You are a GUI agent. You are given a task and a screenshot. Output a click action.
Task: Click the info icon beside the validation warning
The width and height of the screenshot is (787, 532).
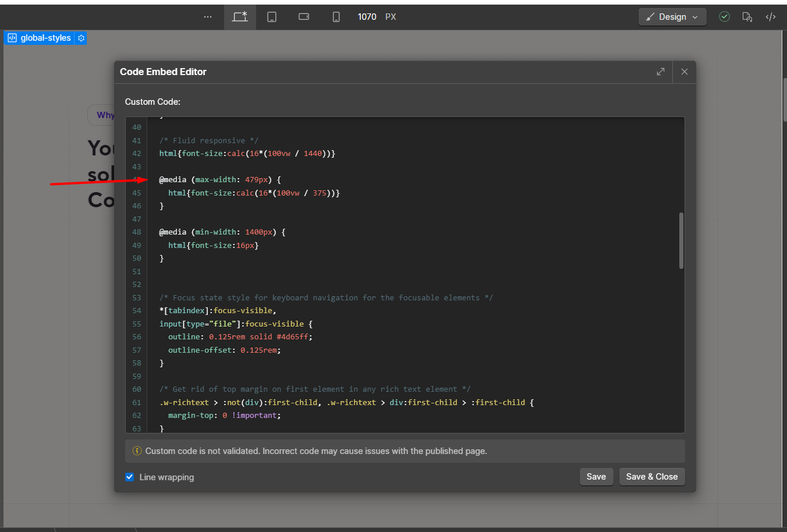click(137, 451)
